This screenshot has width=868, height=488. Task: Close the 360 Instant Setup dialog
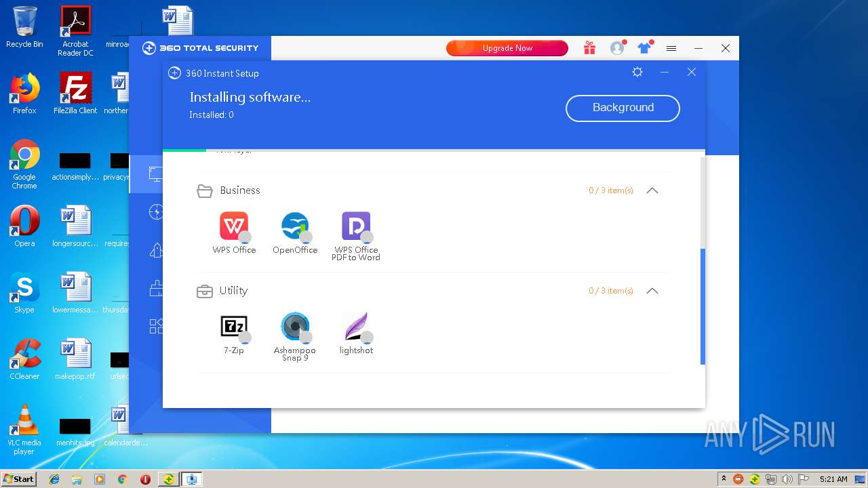point(692,72)
